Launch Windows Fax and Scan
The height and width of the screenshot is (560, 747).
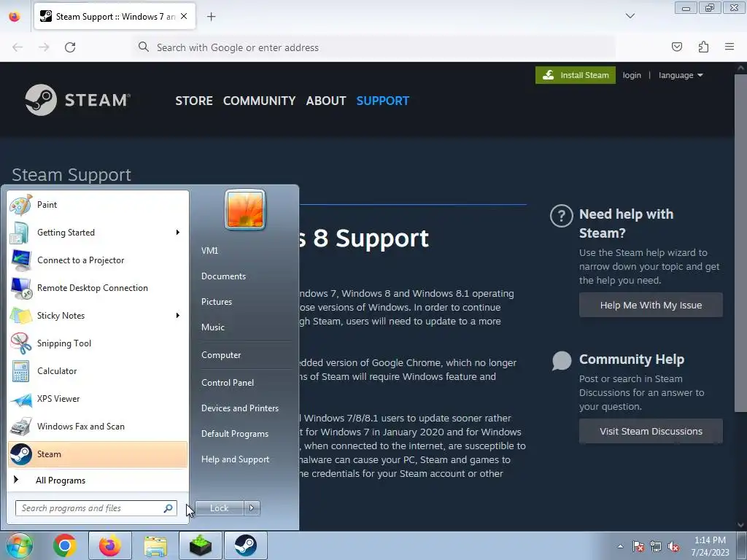point(98,426)
